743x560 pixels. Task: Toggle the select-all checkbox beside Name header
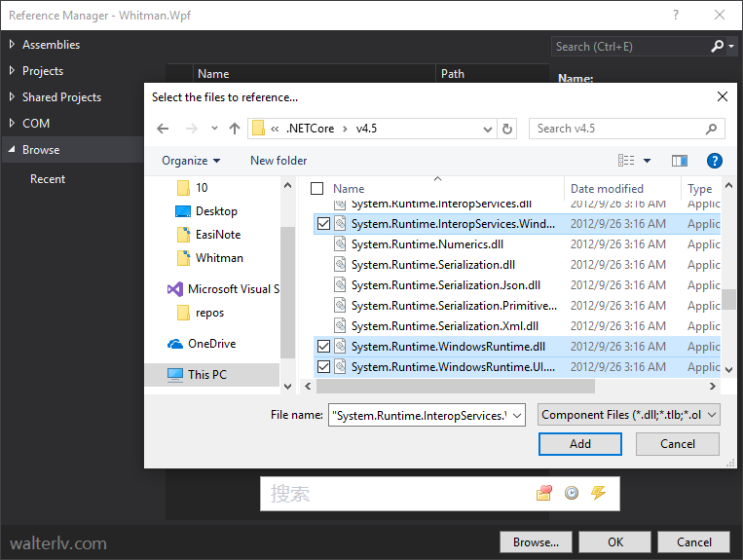316,189
